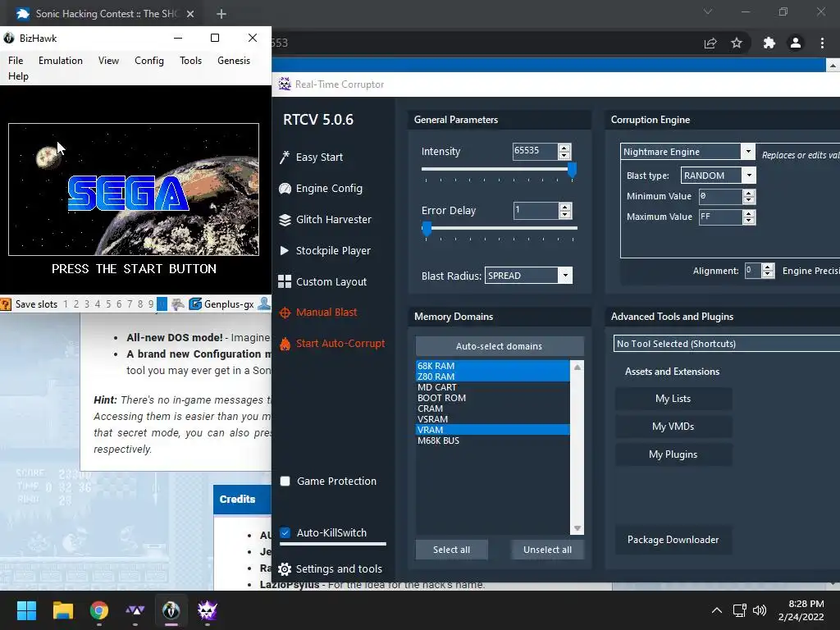
Task: Trigger Manual Blast crosshair icon
Action: (285, 313)
